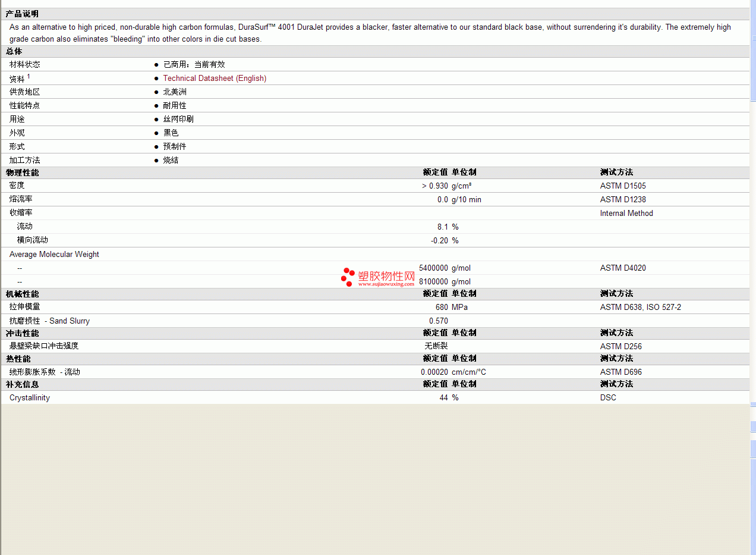Click the test method ASTM D696
The height and width of the screenshot is (555, 756).
pos(621,372)
